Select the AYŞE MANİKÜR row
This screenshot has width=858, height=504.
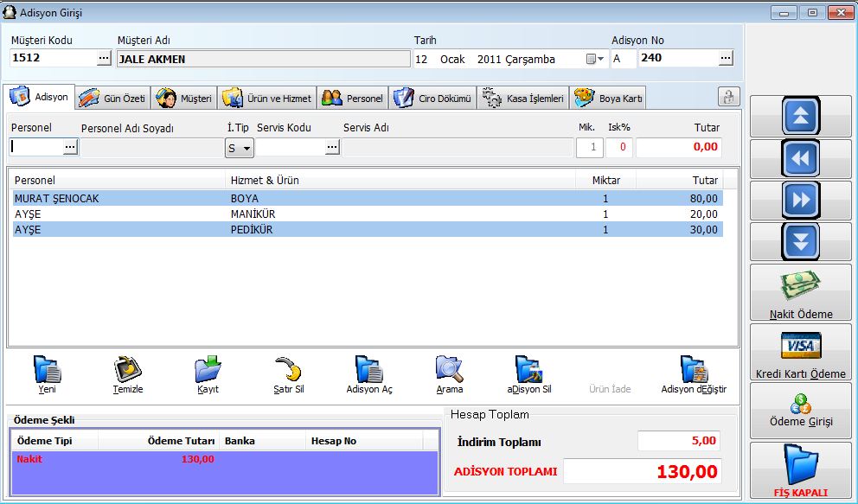368,214
